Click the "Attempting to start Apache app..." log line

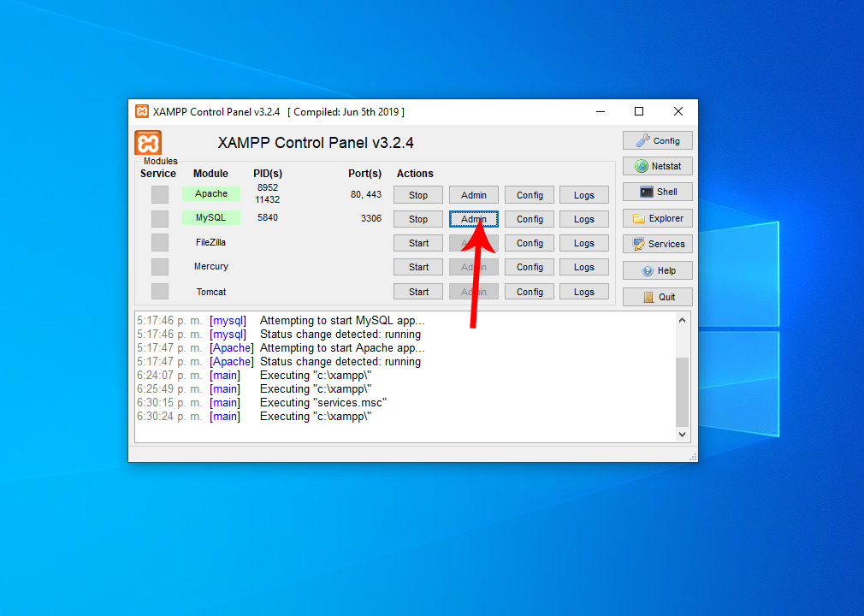coord(342,348)
